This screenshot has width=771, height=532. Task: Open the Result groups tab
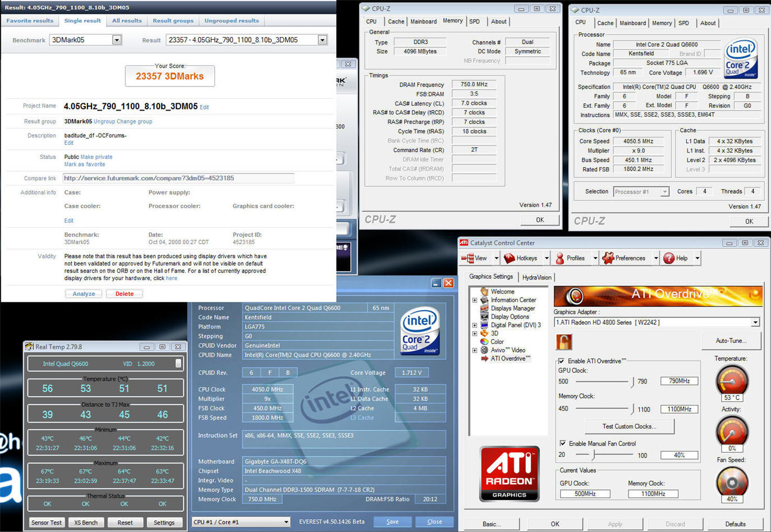pos(173,21)
